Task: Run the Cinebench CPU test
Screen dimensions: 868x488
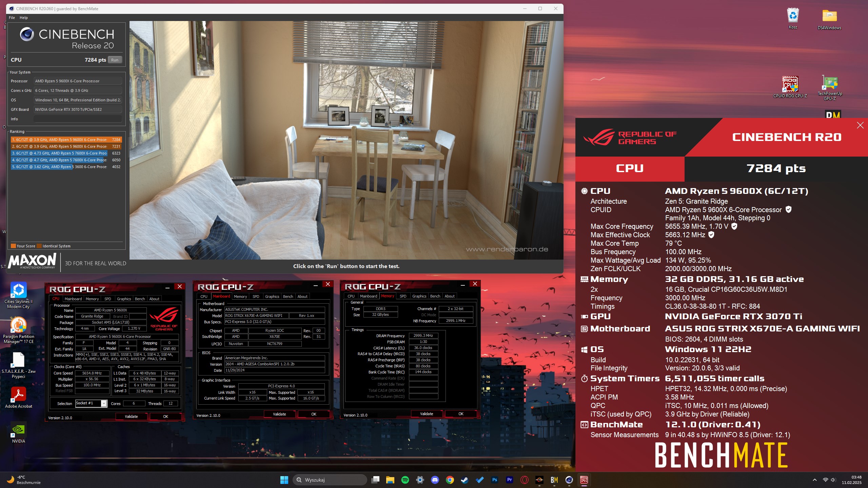Action: tap(115, 60)
